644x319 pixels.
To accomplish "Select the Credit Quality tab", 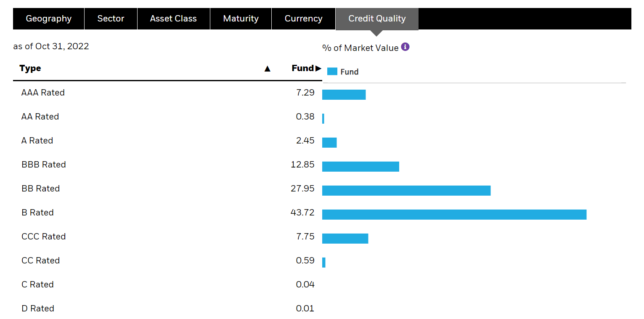I will pyautogui.click(x=377, y=19).
